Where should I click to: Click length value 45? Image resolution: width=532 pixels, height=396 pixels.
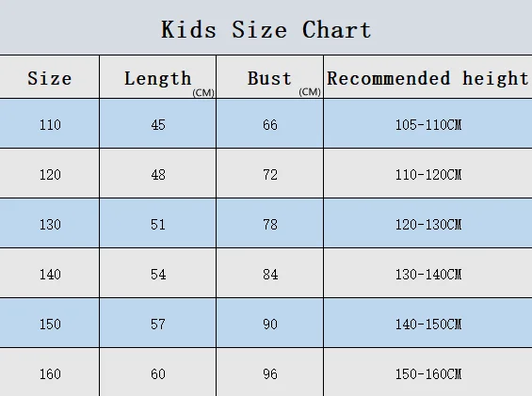tap(158, 125)
